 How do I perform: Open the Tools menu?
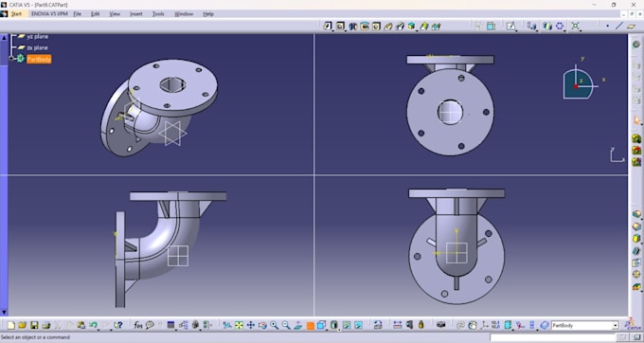click(x=158, y=14)
